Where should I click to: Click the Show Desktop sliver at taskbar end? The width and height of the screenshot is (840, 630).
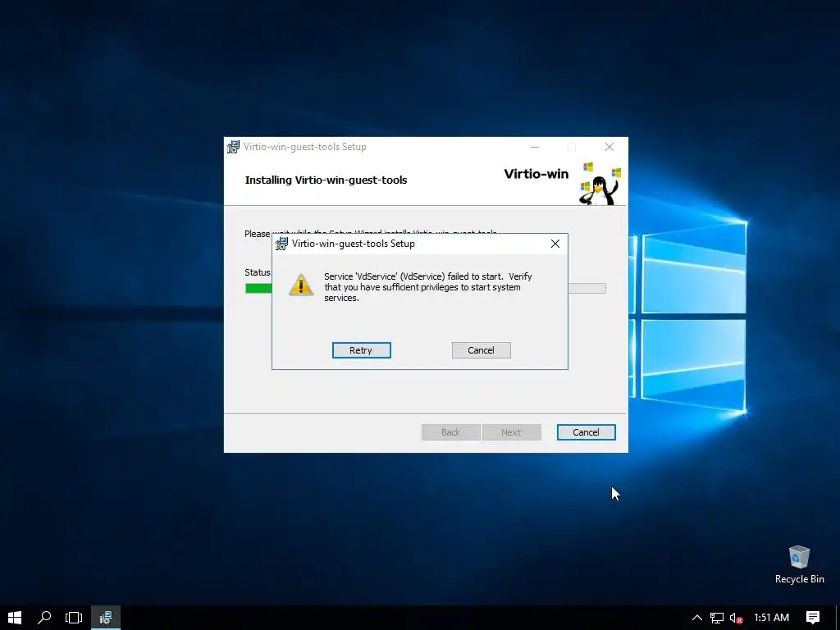838,618
